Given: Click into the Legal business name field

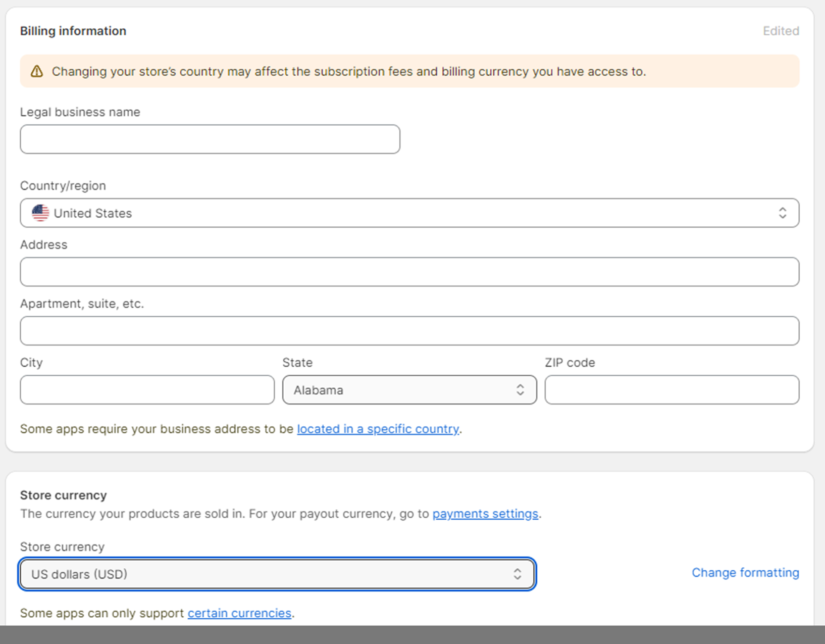Looking at the screenshot, I should point(210,139).
